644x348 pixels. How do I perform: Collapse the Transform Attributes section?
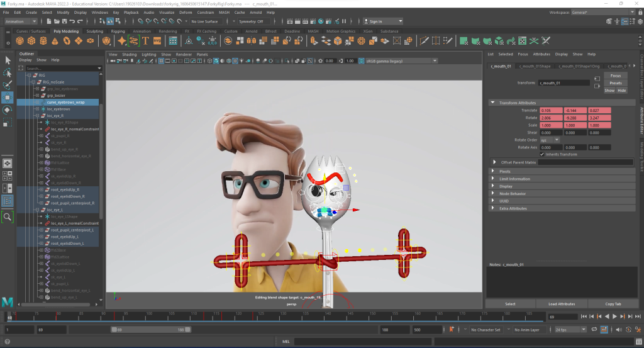tap(492, 103)
